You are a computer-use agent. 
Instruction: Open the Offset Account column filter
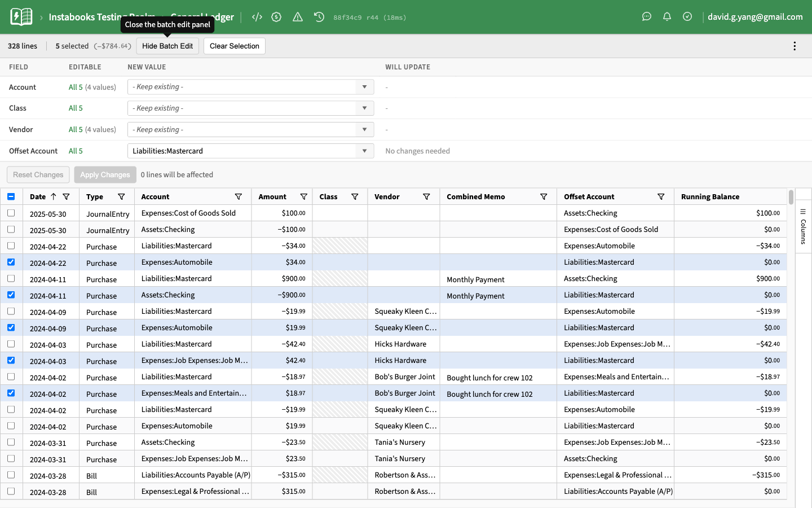click(x=661, y=196)
